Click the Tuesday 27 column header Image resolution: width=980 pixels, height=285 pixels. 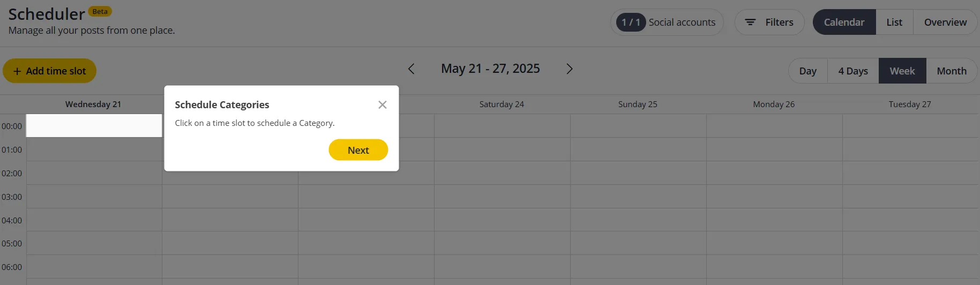click(x=910, y=104)
